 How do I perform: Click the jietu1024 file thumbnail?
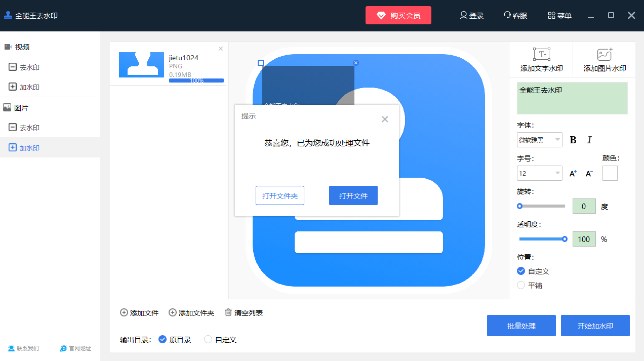coord(141,65)
